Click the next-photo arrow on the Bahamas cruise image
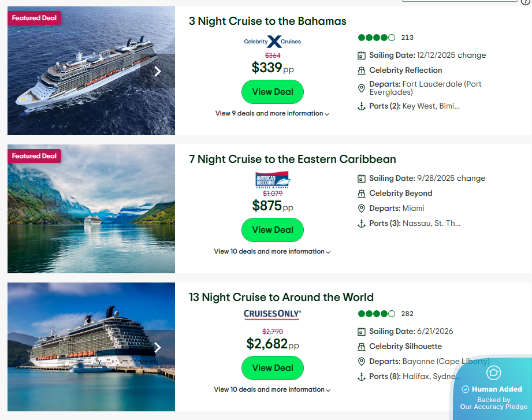Image resolution: width=532 pixels, height=420 pixels. click(x=157, y=70)
